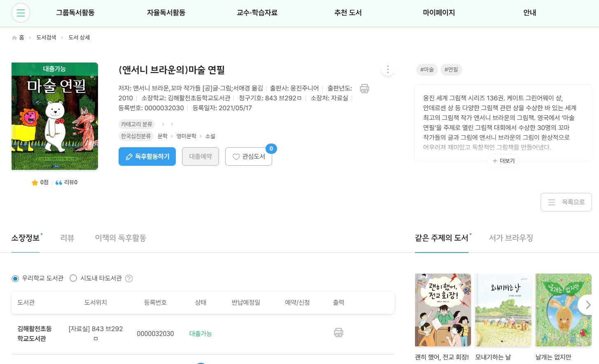Image resolution: width=599 pixels, height=364 pixels.
Task: Click the home icon in breadcrumb
Action: tap(15, 38)
